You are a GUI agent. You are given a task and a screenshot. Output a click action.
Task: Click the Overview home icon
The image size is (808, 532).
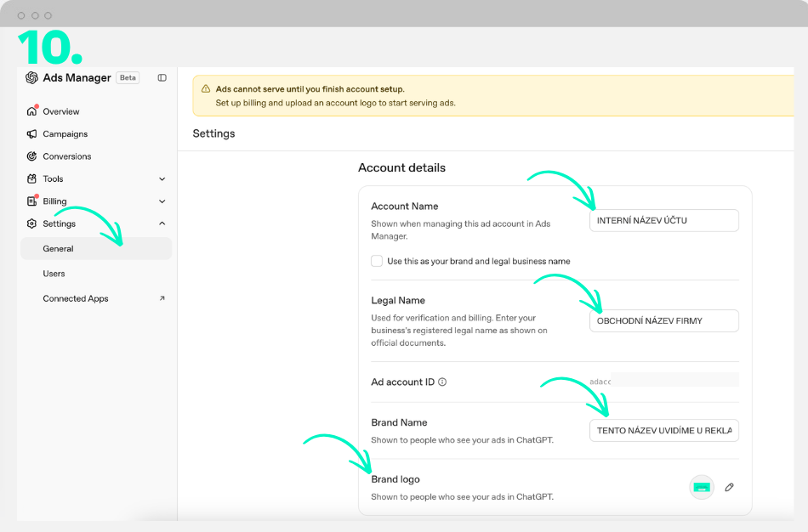point(32,111)
